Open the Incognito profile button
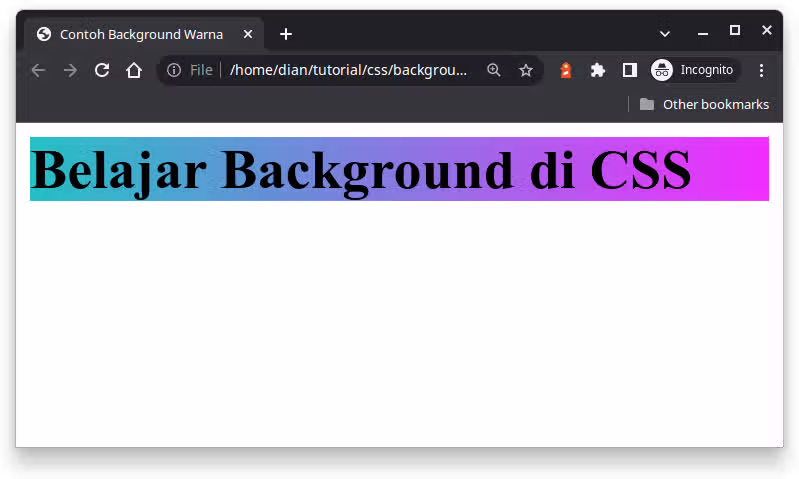This screenshot has width=799, height=479. [695, 70]
